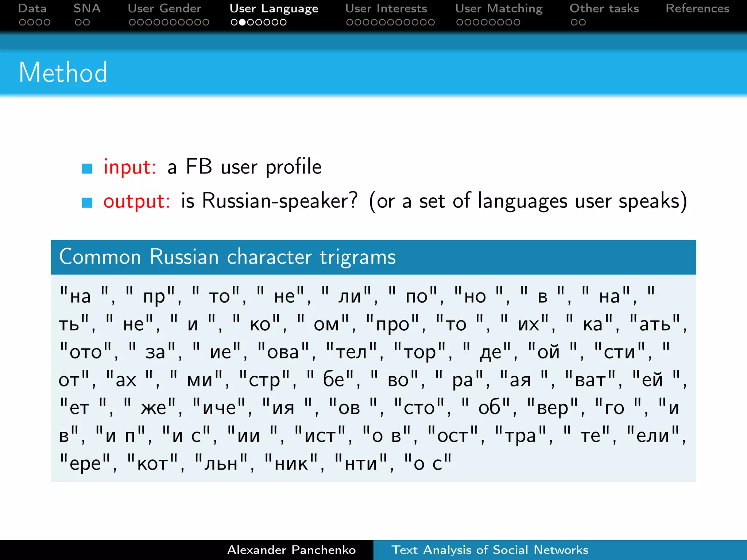Click the footer title Text Analysis of Social Networks

[x=490, y=550]
